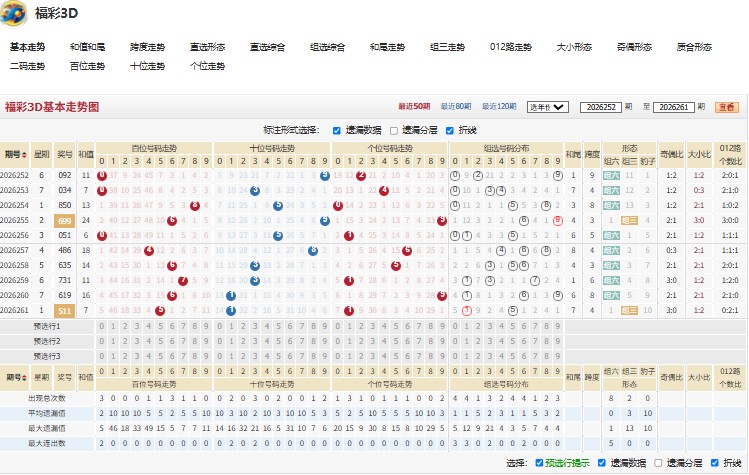Open 奇偶形态 page

point(634,47)
